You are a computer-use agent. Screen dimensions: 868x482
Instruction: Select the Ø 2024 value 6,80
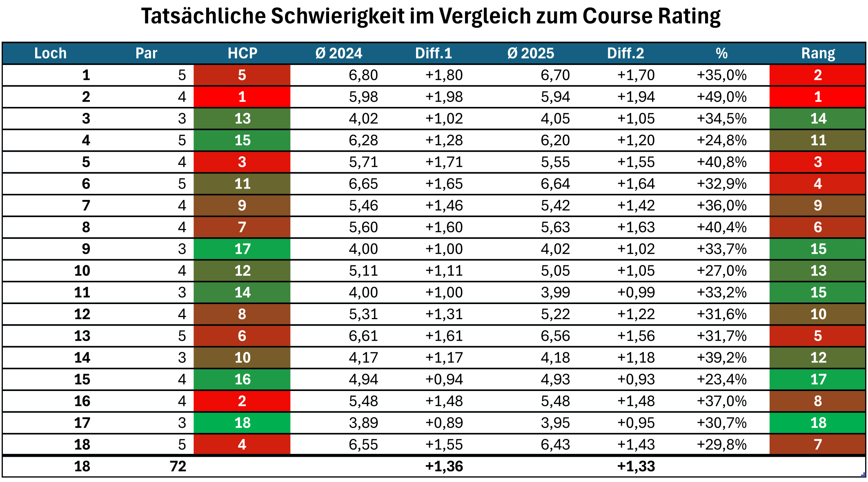[x=363, y=75]
